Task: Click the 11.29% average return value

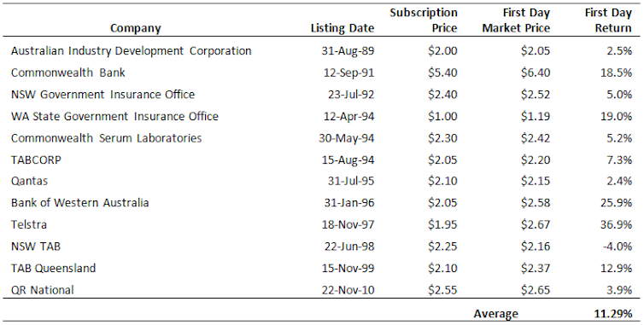Action: point(612,314)
